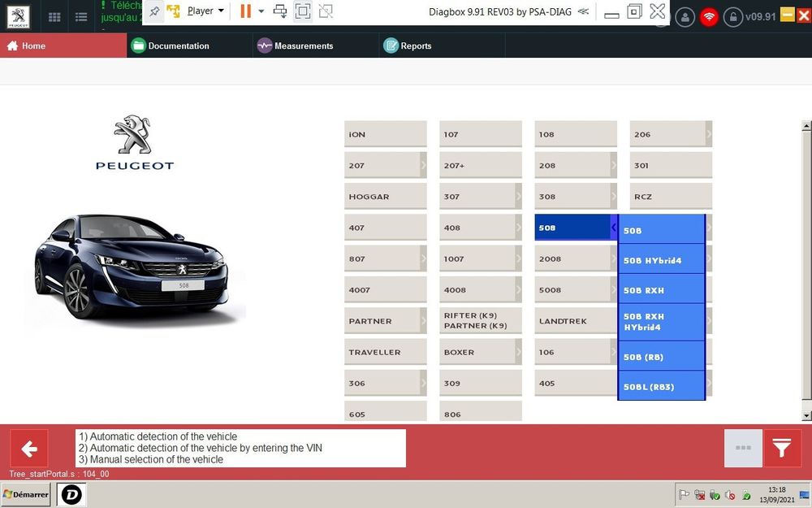Select the 108 vehicle model
Image resolution: width=812 pixels, height=508 pixels.
coord(576,134)
